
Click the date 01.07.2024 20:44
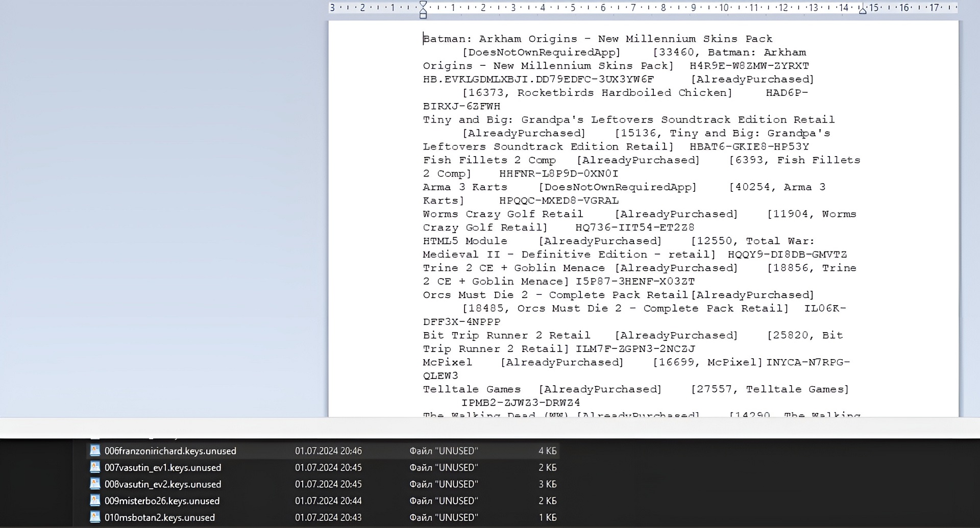point(328,501)
